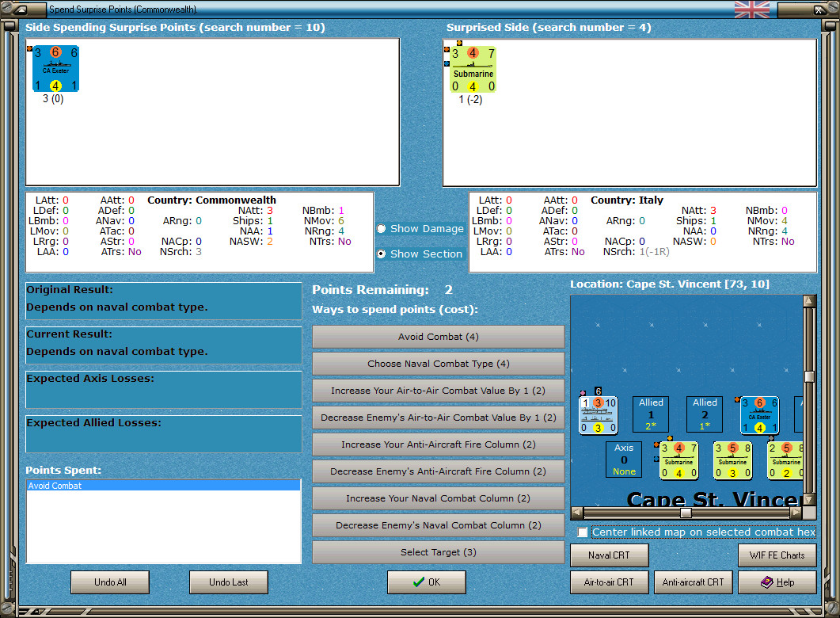
Task: Open the Naval CRT chart
Action: click(609, 555)
